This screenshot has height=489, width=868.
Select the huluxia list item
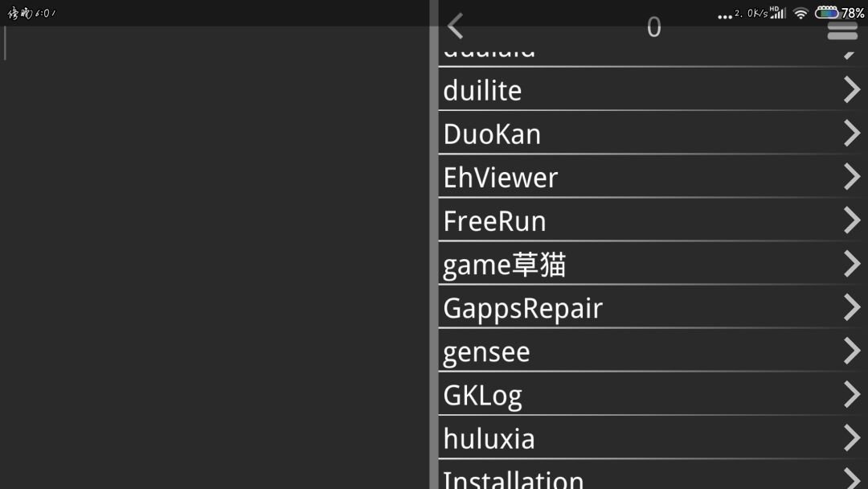[x=489, y=438]
